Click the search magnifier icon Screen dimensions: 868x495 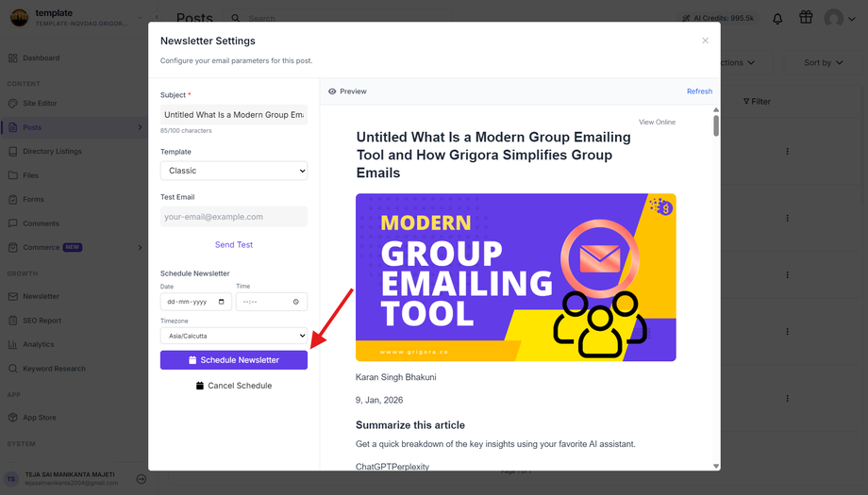(x=236, y=18)
